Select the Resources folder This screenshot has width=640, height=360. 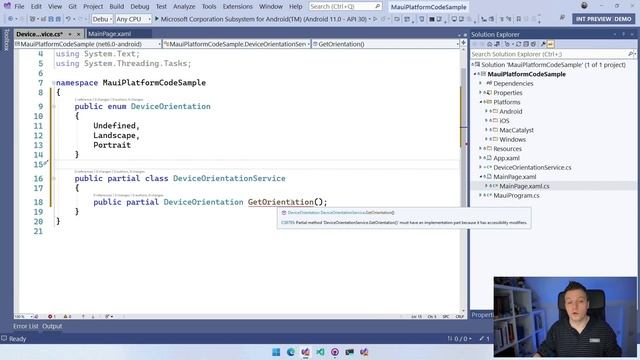click(x=507, y=149)
